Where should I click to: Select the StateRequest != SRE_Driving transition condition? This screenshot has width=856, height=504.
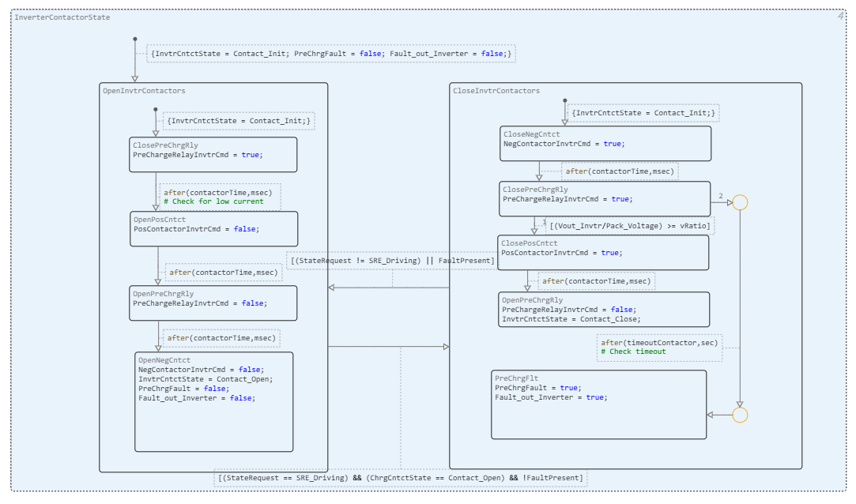tap(393, 261)
